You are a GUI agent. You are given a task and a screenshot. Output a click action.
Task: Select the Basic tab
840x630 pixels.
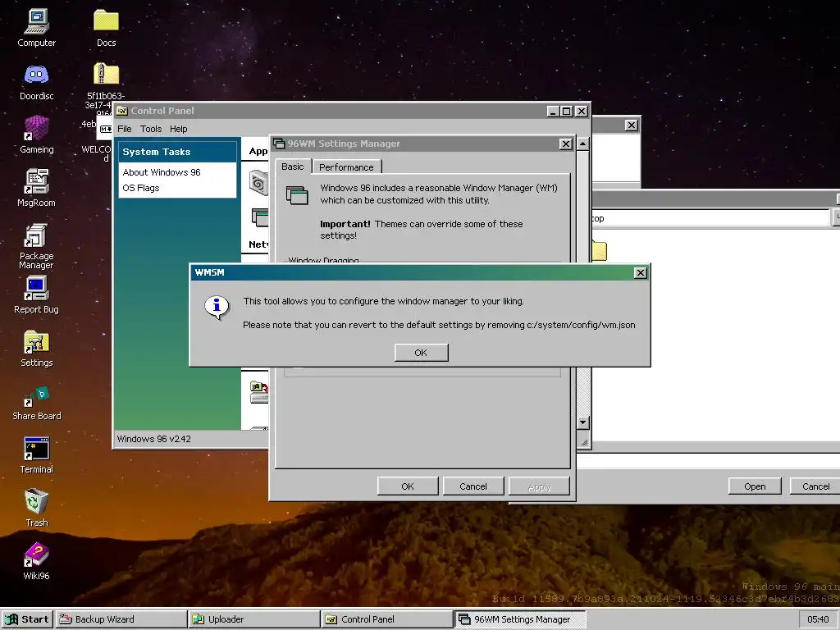point(293,167)
